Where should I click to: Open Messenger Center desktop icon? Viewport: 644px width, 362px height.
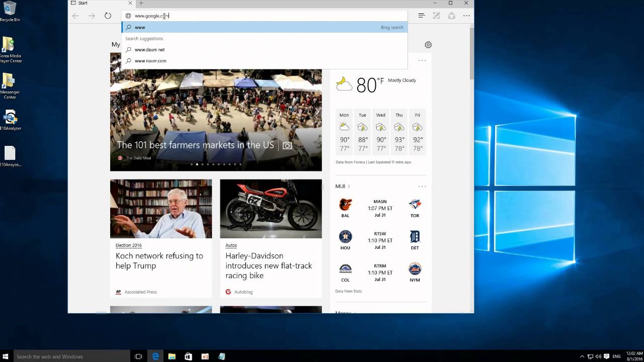pos(10,86)
